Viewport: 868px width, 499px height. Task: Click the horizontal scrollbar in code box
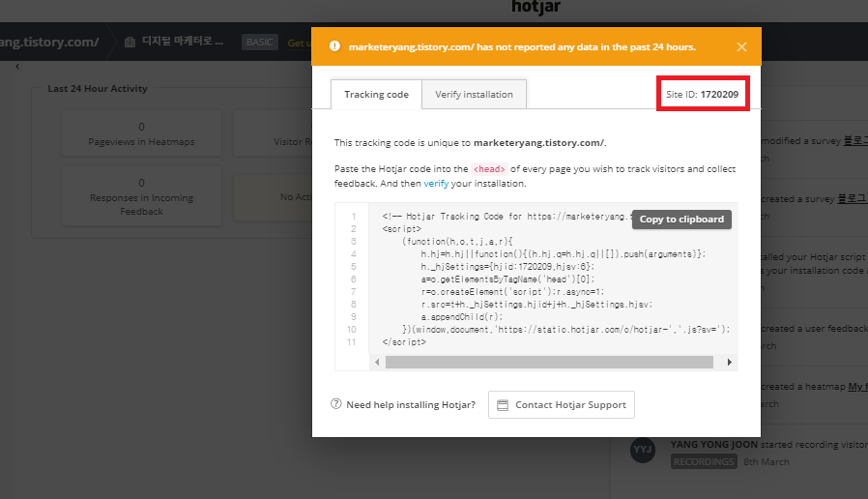pyautogui.click(x=549, y=363)
